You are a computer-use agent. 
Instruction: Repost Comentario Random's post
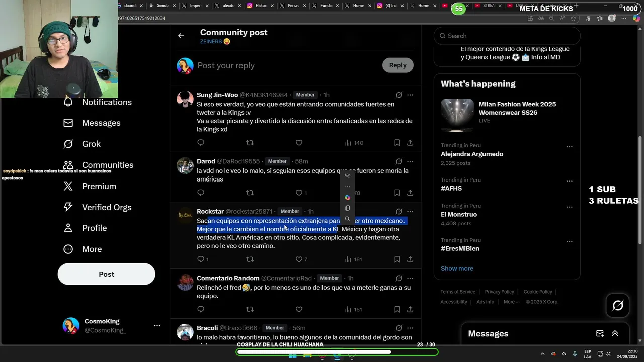coord(250,309)
